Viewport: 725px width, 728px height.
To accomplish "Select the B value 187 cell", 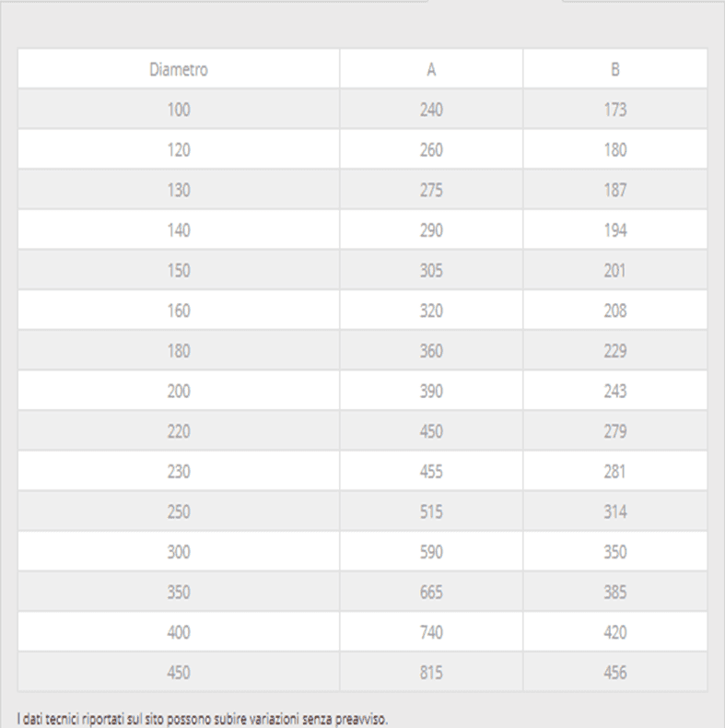I will 615,190.
